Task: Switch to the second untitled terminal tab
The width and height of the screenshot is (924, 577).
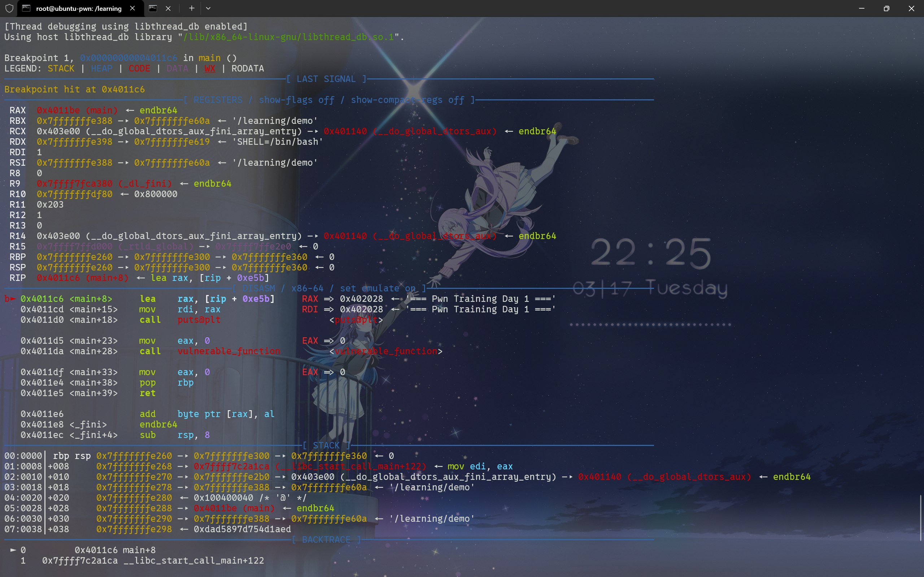Action: (153, 8)
